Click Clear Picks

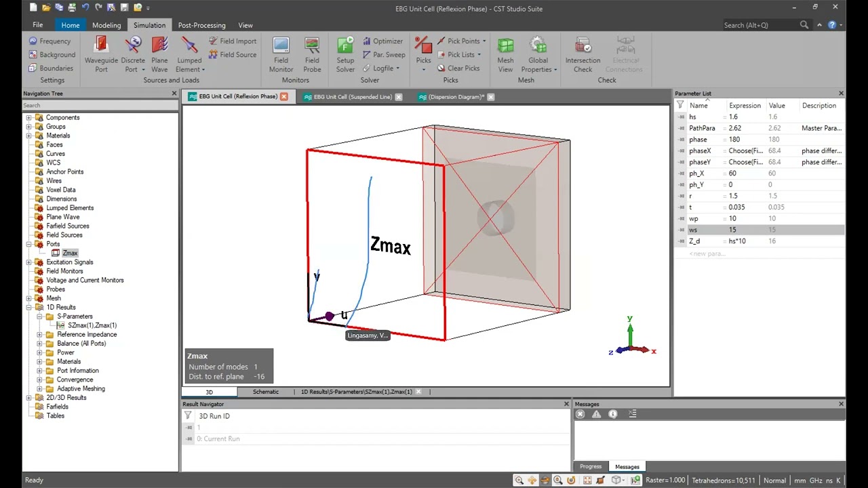(458, 68)
